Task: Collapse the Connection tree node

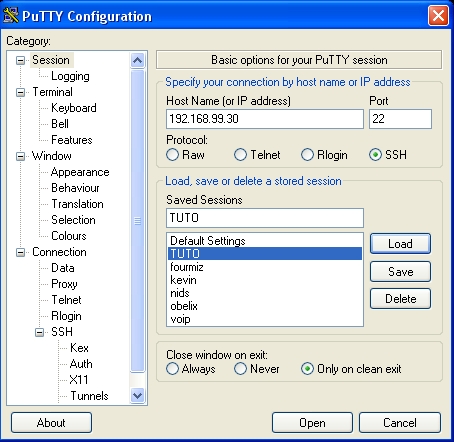Action: pyautogui.click(x=20, y=252)
